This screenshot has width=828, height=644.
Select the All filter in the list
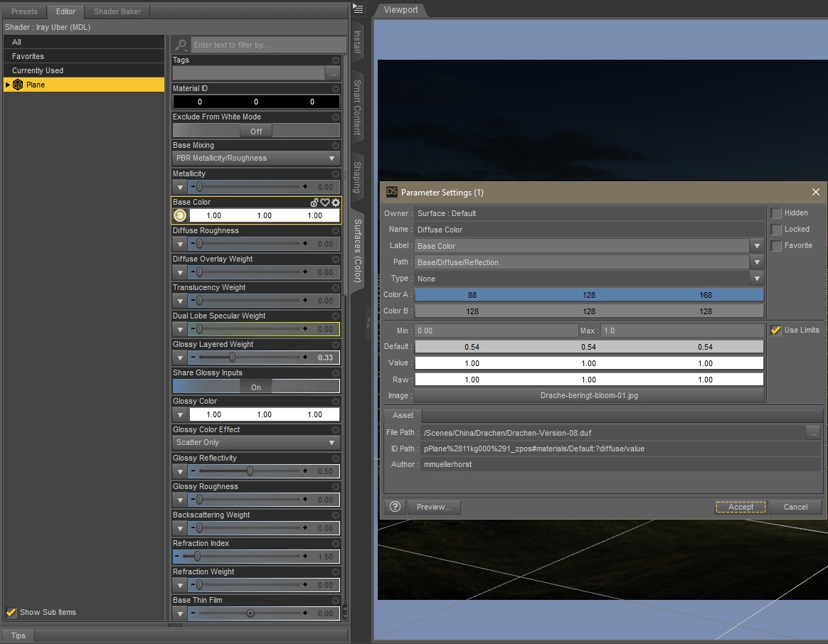84,42
